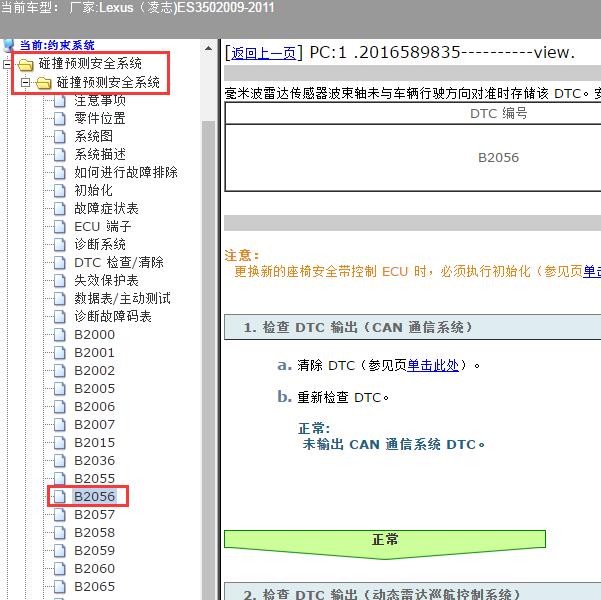Click the 当前:约束系统 heading
This screenshot has width=601, height=600.
[x=57, y=45]
